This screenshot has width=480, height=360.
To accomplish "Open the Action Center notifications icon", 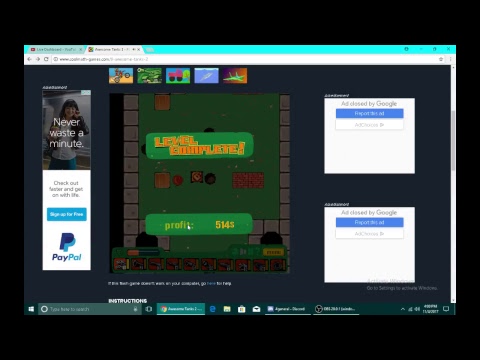I will click(446, 309).
